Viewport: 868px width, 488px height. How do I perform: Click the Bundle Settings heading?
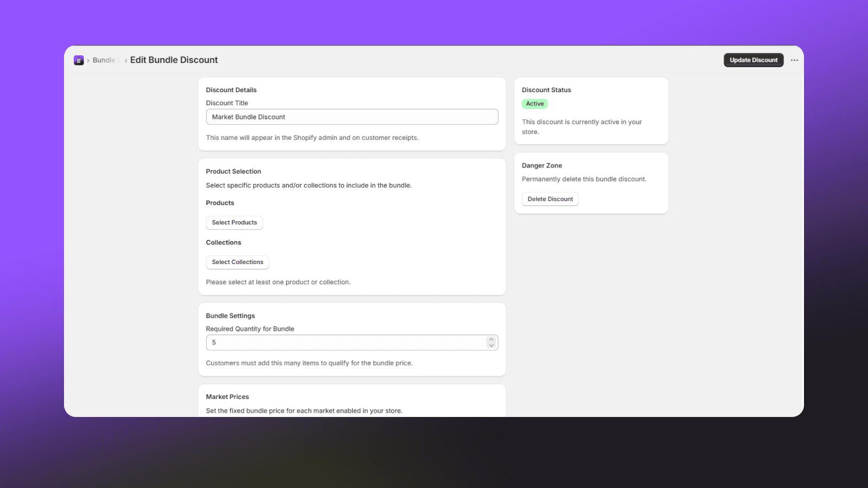coord(231,316)
